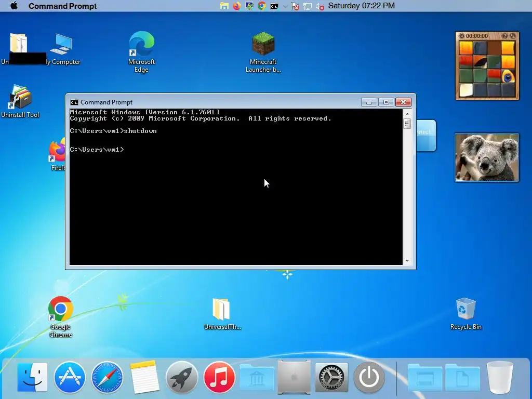Open the Action Center flag icon
The height and width of the screenshot is (399, 532).
295,6
